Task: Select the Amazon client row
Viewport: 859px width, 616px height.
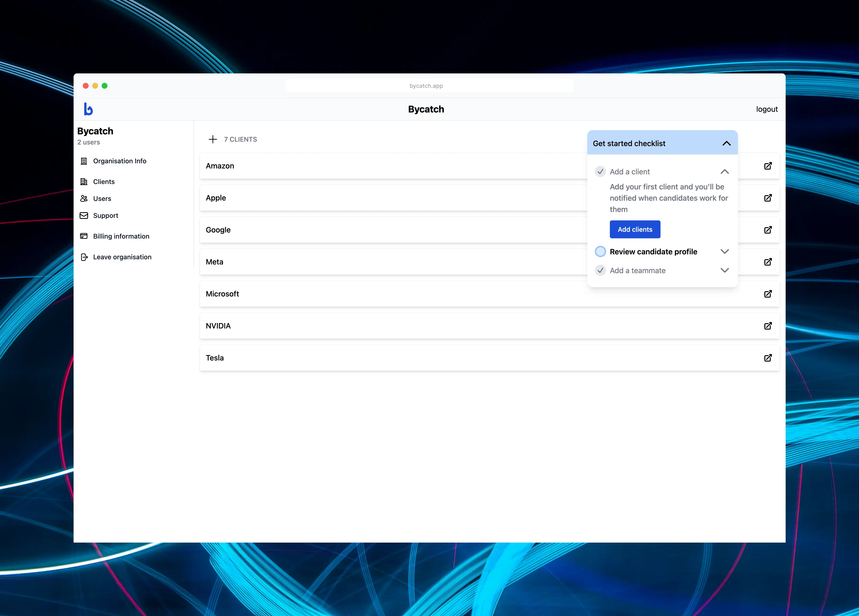Action: [489, 166]
